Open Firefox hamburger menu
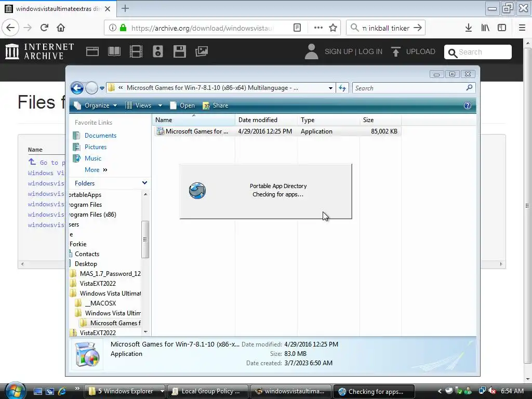This screenshot has height=399, width=532. point(522,28)
